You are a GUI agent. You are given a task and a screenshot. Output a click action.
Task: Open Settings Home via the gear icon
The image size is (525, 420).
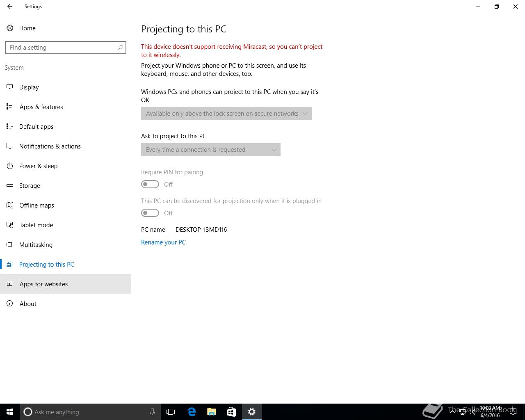(x=10, y=28)
